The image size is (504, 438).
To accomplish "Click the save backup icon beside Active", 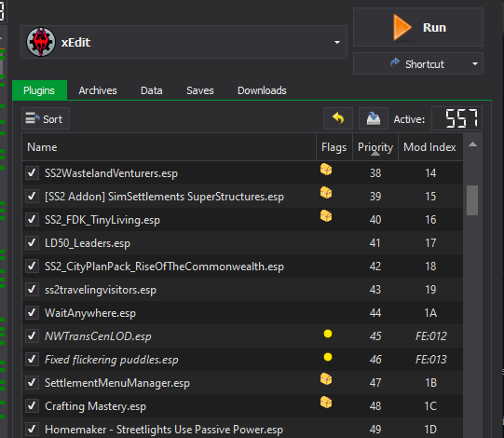I will [x=374, y=118].
